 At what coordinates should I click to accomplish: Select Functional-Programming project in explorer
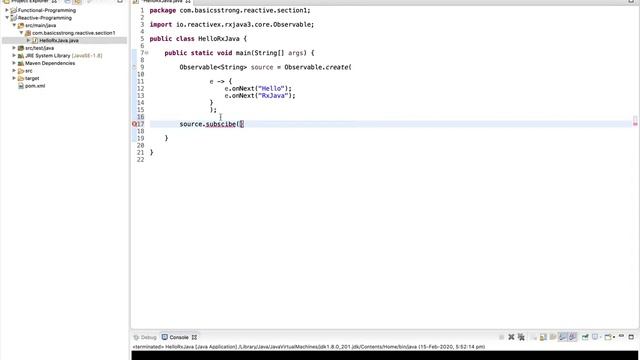pyautogui.click(x=47, y=10)
